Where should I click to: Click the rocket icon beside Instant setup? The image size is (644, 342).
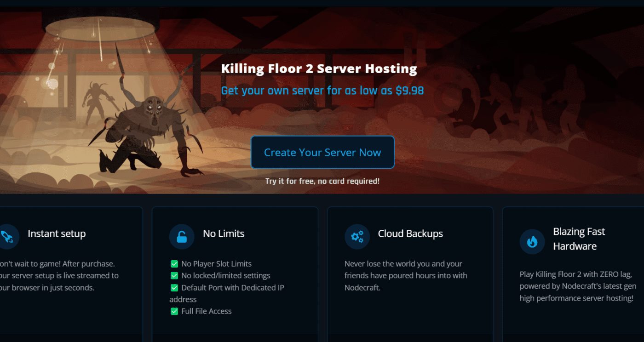click(x=7, y=236)
